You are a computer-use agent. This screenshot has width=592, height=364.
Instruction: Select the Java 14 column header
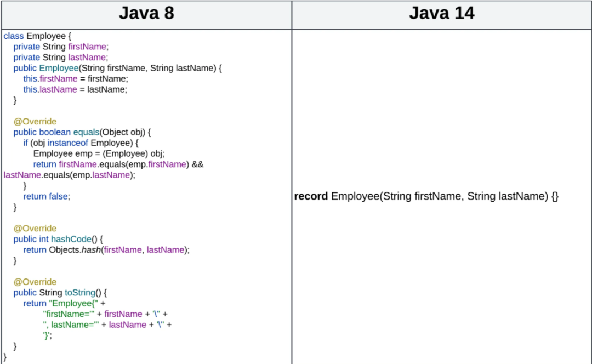[441, 13]
